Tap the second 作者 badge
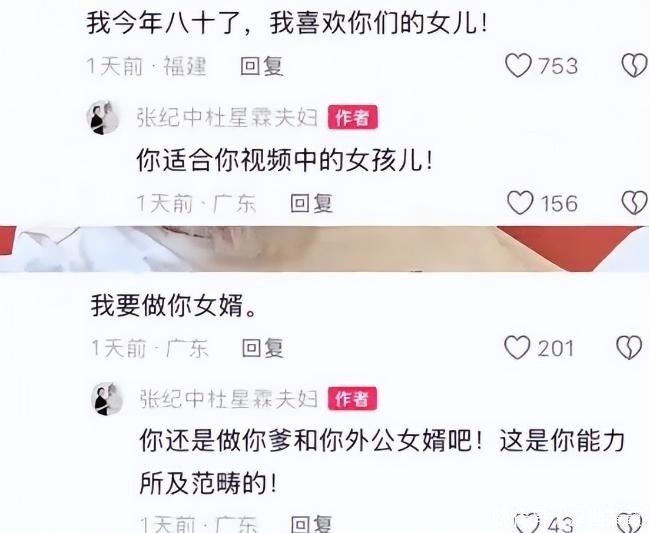649x533 pixels. [352, 399]
